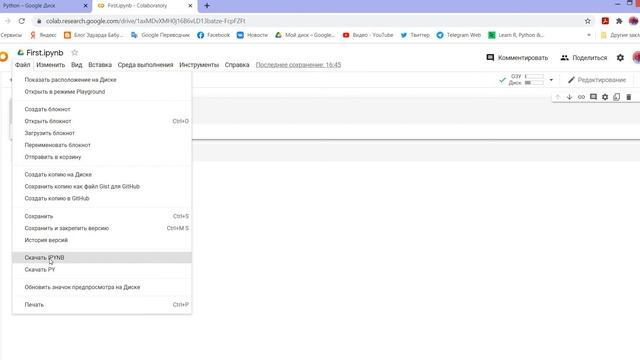Open Google Переводчик bookmark
This screenshot has width=640, height=360.
(x=160, y=35)
